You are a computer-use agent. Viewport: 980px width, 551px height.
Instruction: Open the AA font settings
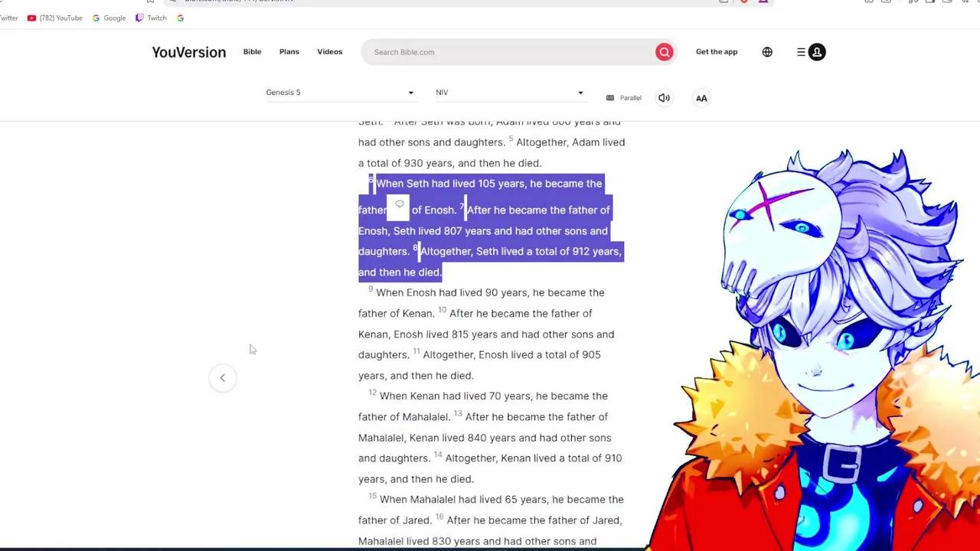(701, 98)
